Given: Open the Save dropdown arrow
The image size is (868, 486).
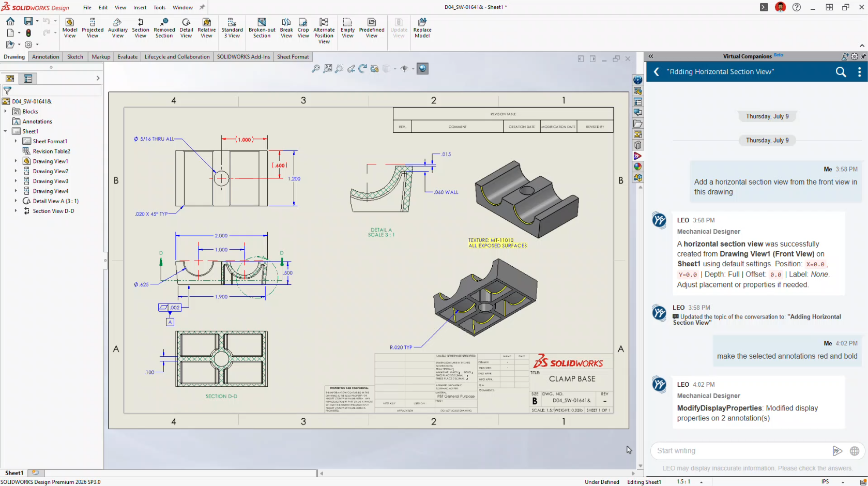Looking at the screenshot, I should [x=37, y=21].
